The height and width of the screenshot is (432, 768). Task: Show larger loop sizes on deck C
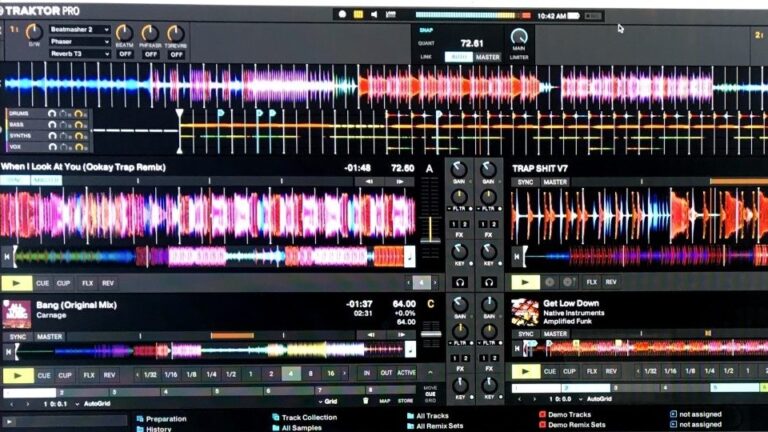pos(344,374)
